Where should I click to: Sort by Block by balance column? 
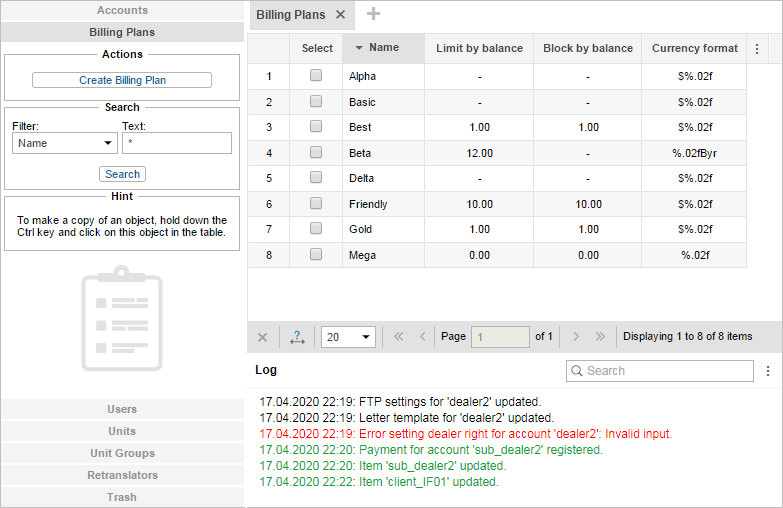[x=588, y=48]
